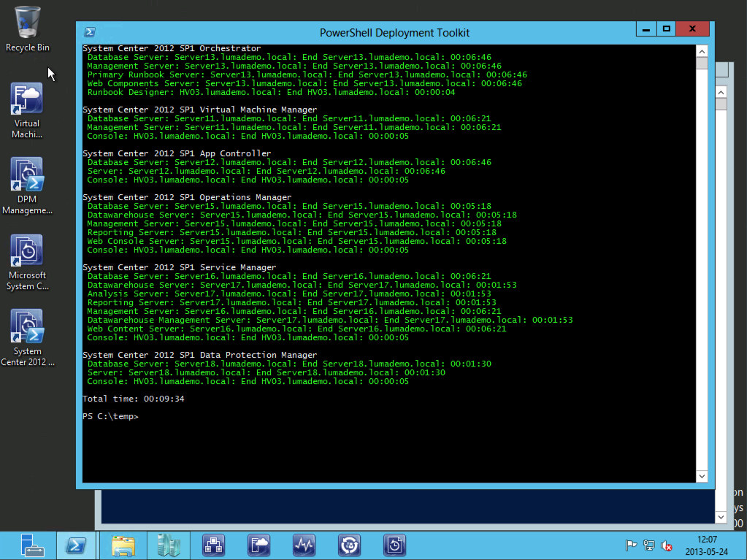Click the Action Center flag tray icon

(x=631, y=545)
